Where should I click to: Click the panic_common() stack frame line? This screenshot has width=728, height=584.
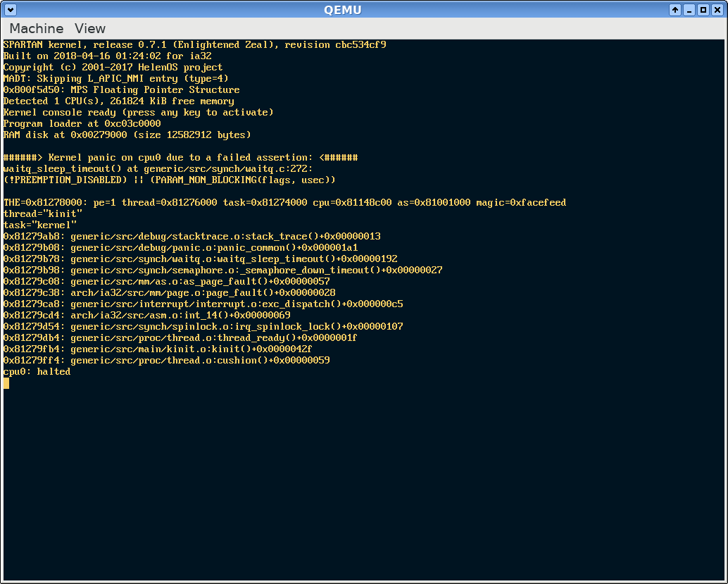pyautogui.click(x=181, y=248)
